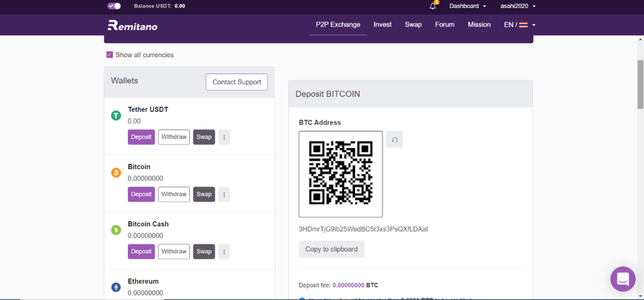Refresh the BTC address
This screenshot has width=644, height=300.
click(x=394, y=139)
